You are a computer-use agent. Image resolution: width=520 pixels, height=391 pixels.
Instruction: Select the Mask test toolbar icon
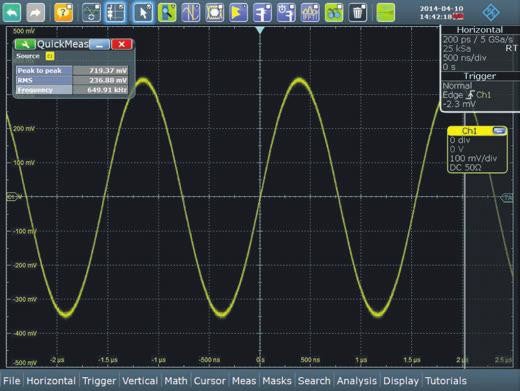[215, 13]
